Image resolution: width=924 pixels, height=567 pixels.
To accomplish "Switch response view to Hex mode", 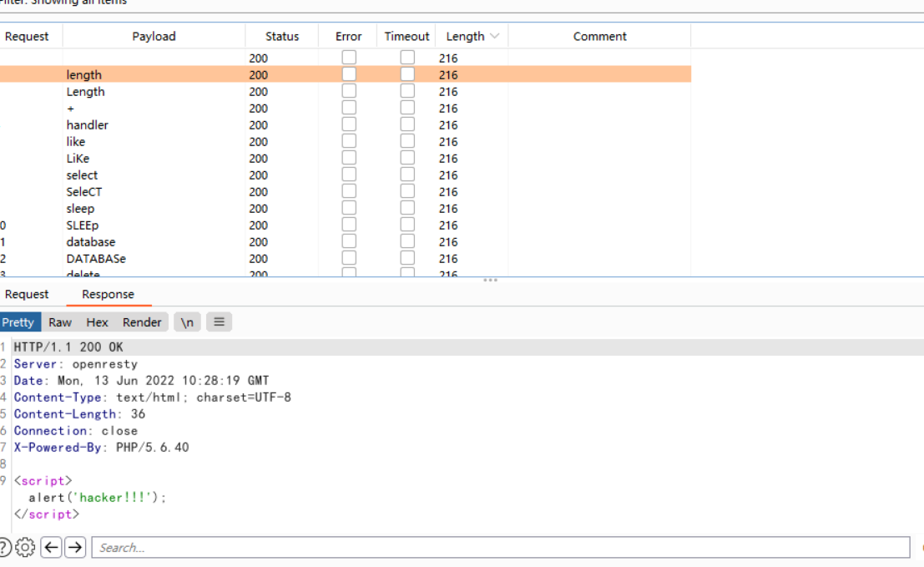I will click(x=97, y=321).
